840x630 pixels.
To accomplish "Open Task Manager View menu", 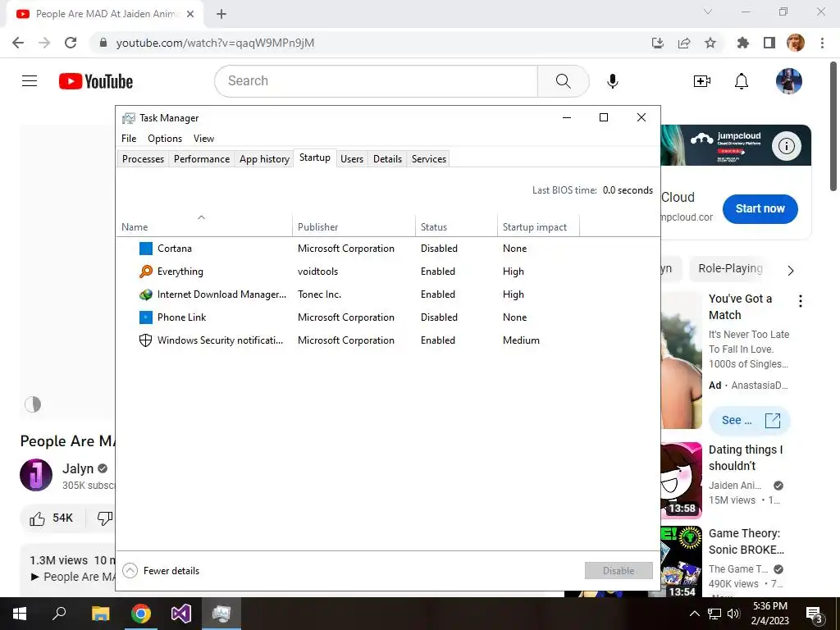I will [203, 139].
